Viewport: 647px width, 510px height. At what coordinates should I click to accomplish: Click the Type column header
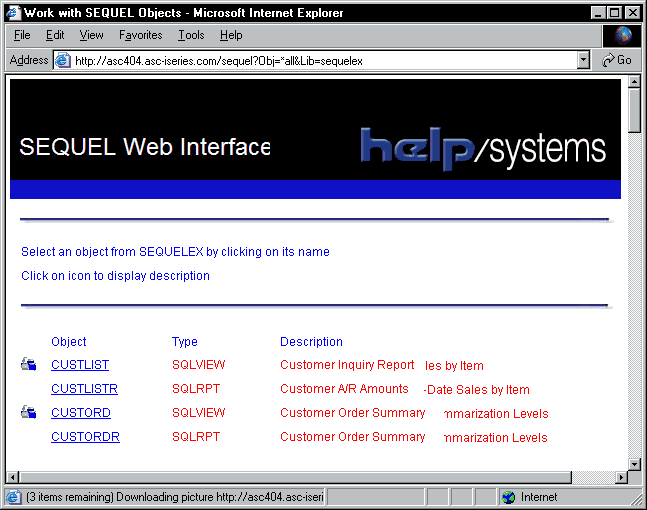click(x=184, y=342)
